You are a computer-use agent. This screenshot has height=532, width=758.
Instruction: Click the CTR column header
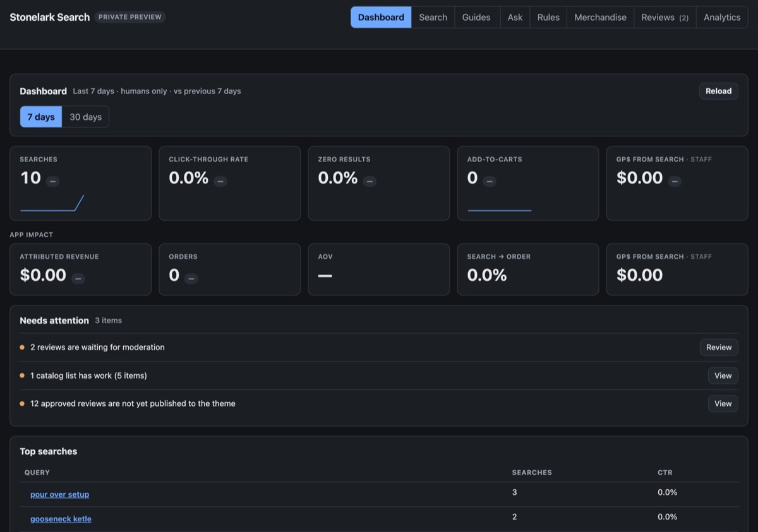tap(665, 473)
